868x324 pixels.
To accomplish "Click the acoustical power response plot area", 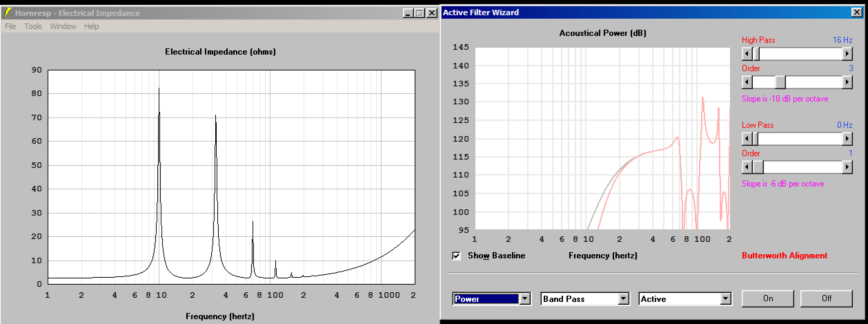I will (x=602, y=138).
